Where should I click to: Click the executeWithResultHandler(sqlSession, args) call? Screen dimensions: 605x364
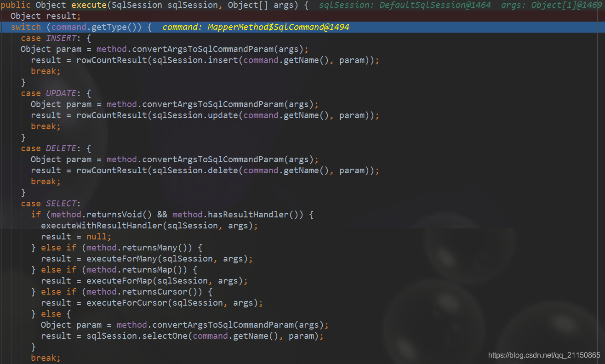pyautogui.click(x=149, y=226)
